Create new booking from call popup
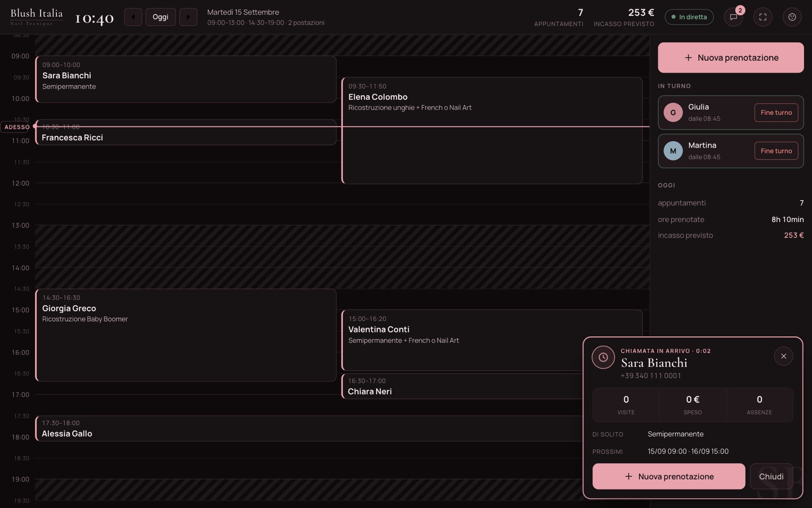Screen dimensions: 812x508 click(669, 477)
